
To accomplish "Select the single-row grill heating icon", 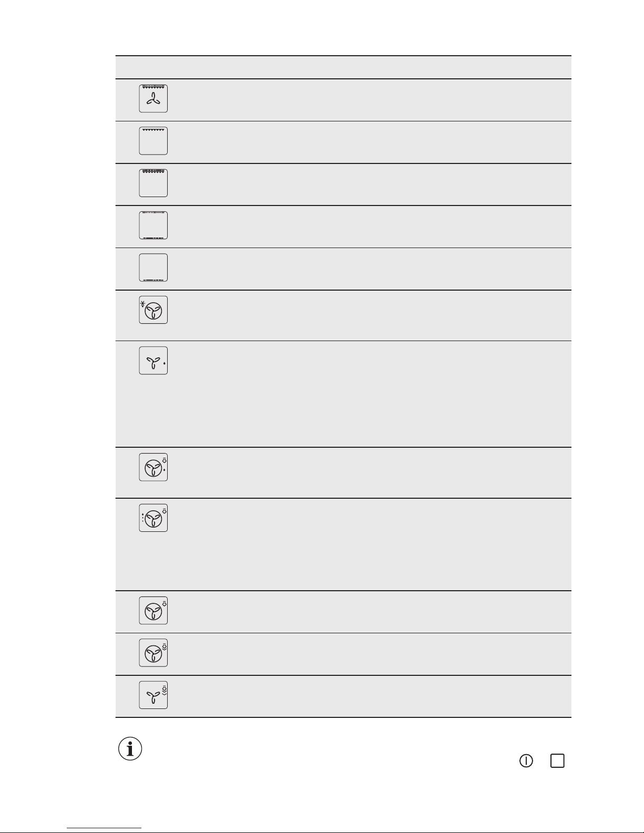I will [154, 141].
